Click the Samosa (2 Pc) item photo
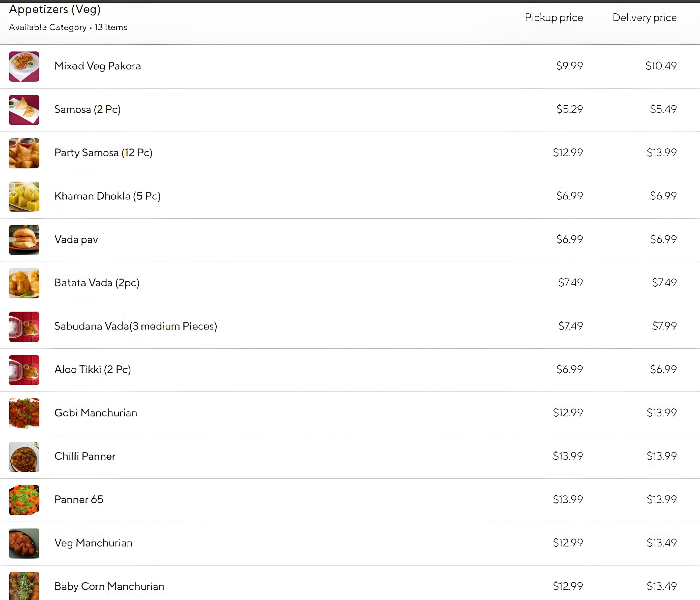 (x=24, y=110)
